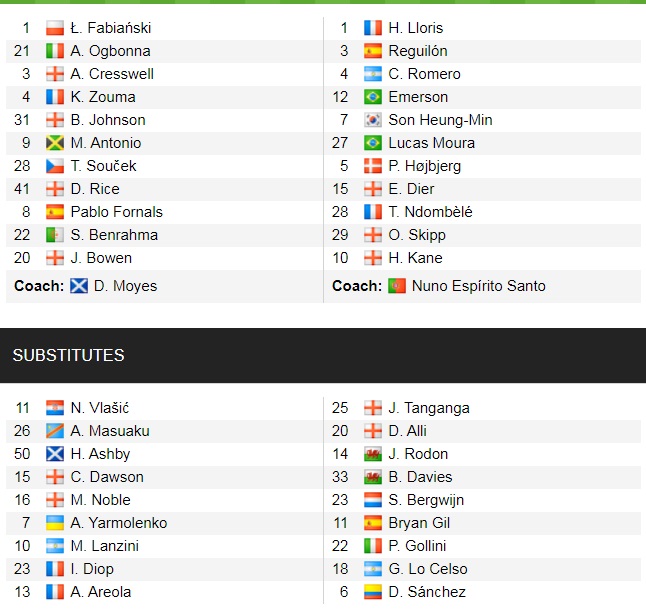The image size is (646, 612).
Task: Click the Poland flag beside Ł. Fabiański
Action: (x=55, y=28)
